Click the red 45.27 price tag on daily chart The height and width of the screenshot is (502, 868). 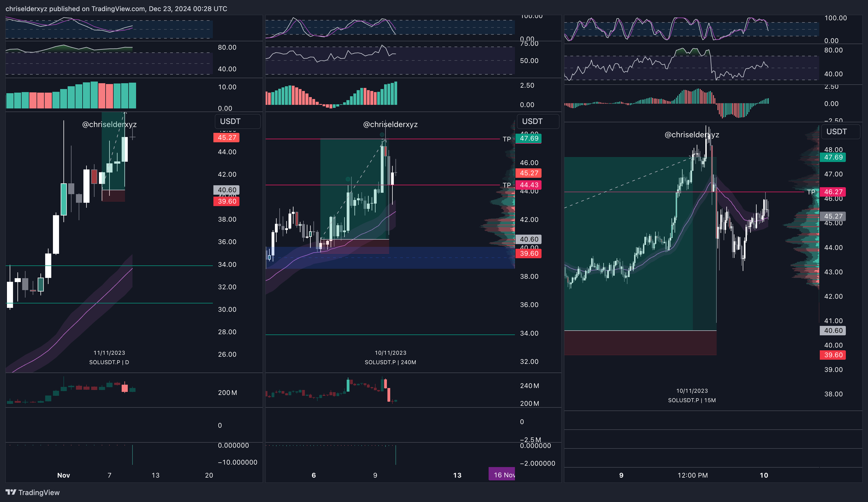pyautogui.click(x=227, y=138)
